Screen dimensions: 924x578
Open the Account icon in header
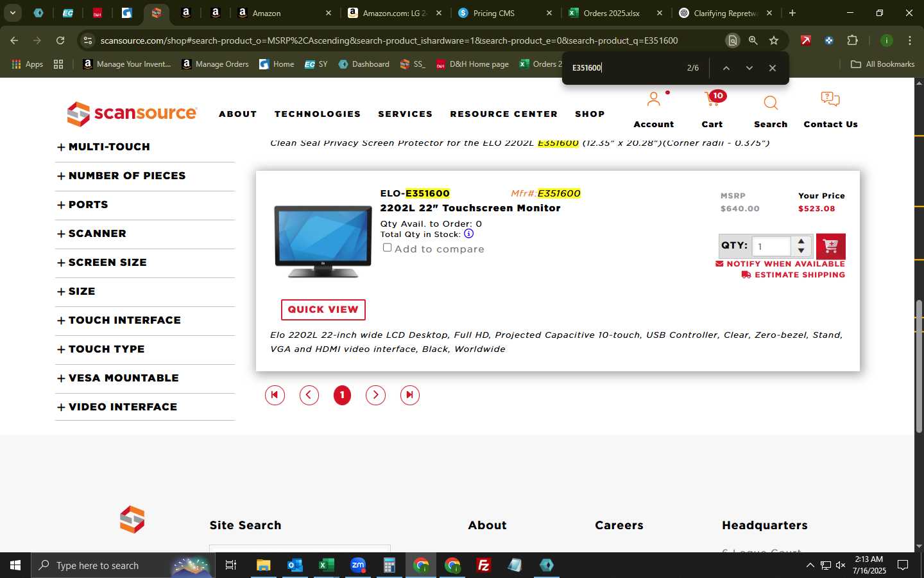(x=653, y=99)
